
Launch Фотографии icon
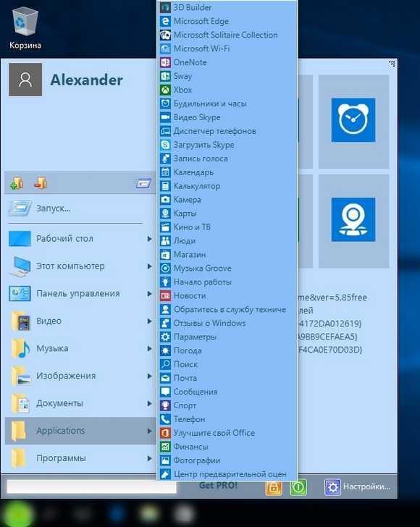click(x=165, y=460)
